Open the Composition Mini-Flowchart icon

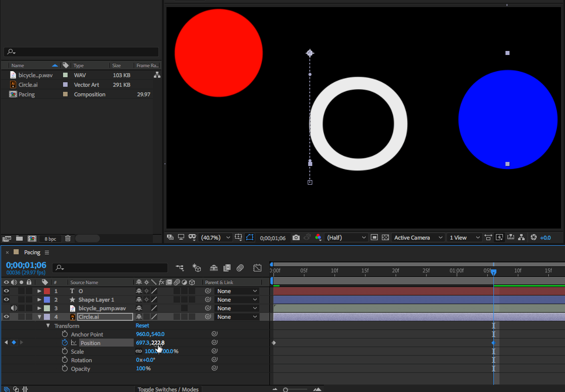pyautogui.click(x=180, y=268)
